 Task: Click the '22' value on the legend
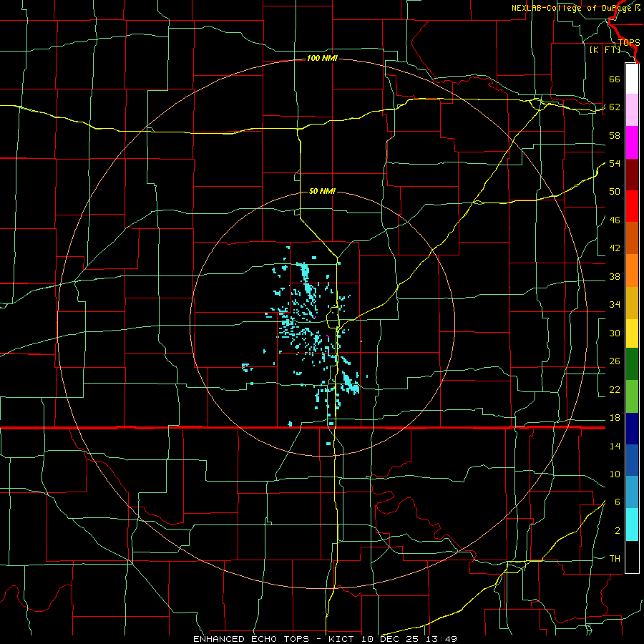(615, 389)
